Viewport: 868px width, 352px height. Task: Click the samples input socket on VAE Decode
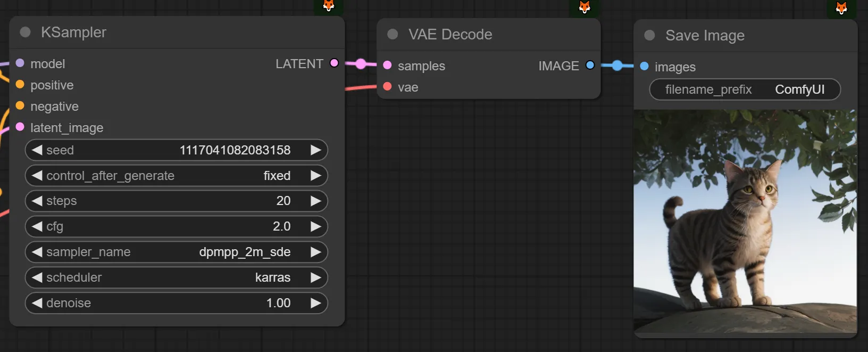(x=387, y=65)
